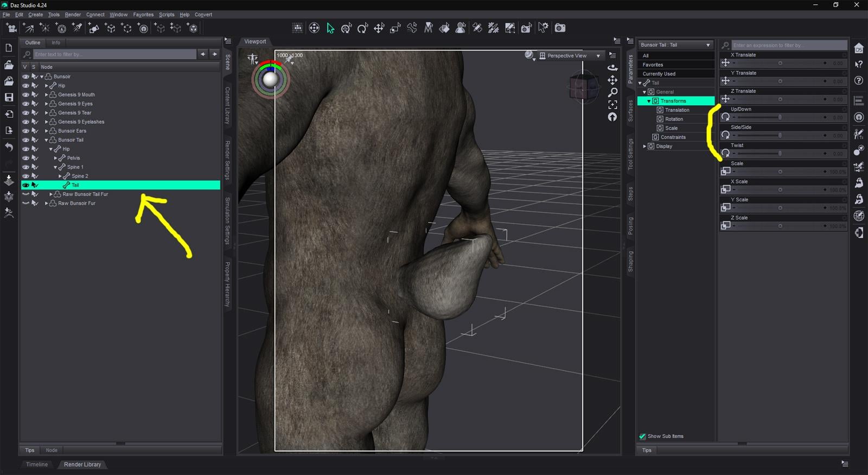The height and width of the screenshot is (475, 868).
Task: Click the scene filter text field
Action: [114, 54]
